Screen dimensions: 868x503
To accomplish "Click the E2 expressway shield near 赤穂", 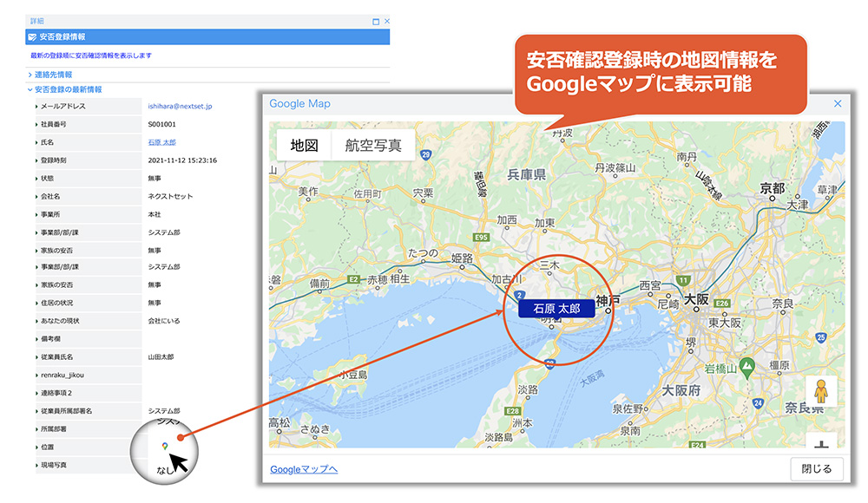I will coord(354,279).
